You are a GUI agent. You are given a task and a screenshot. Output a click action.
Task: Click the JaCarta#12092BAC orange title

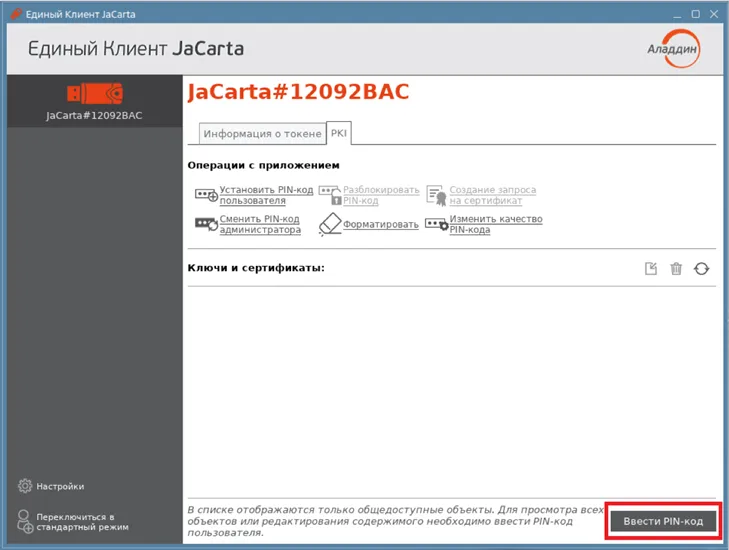pos(298,92)
